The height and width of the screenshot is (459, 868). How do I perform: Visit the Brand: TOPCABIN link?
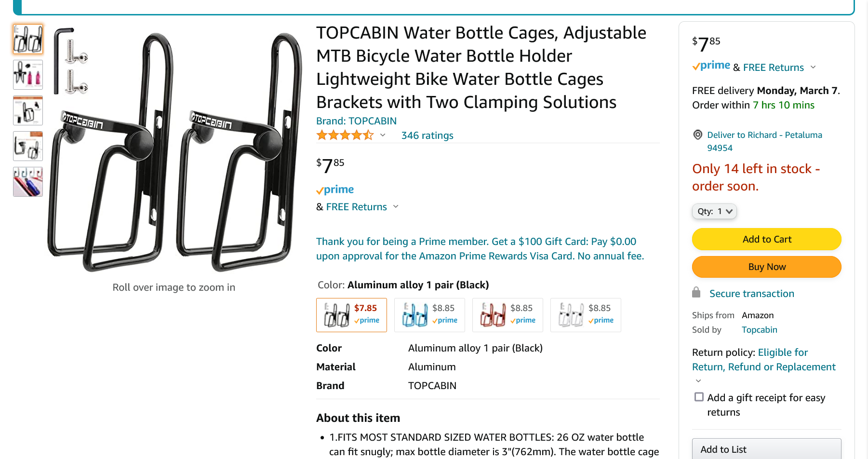356,121
